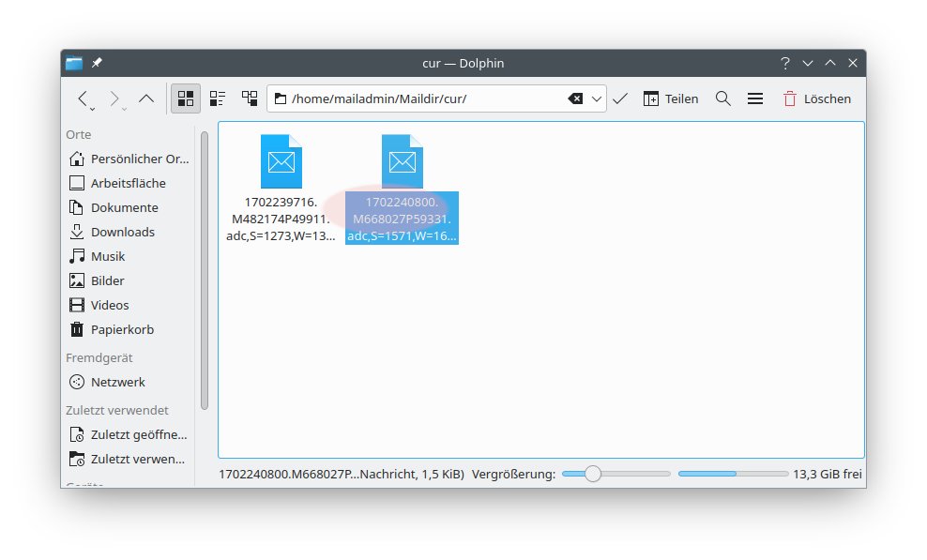Clear the location bar text
Viewport: 927px width, 560px height.
pos(575,98)
